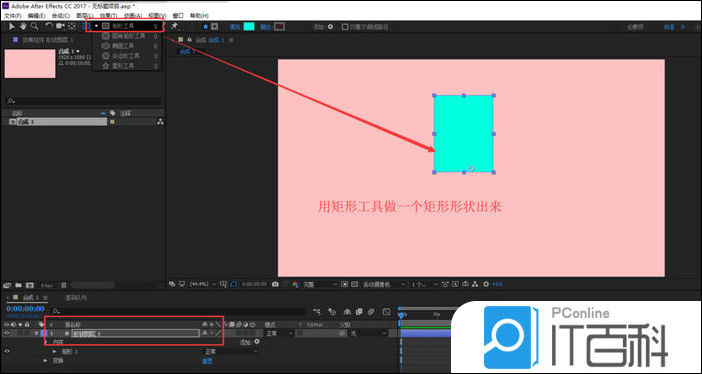Image resolution: width=702 pixels, height=374 pixels.
Task: Click the label color tag of 合成 1
Action: [x=112, y=122]
